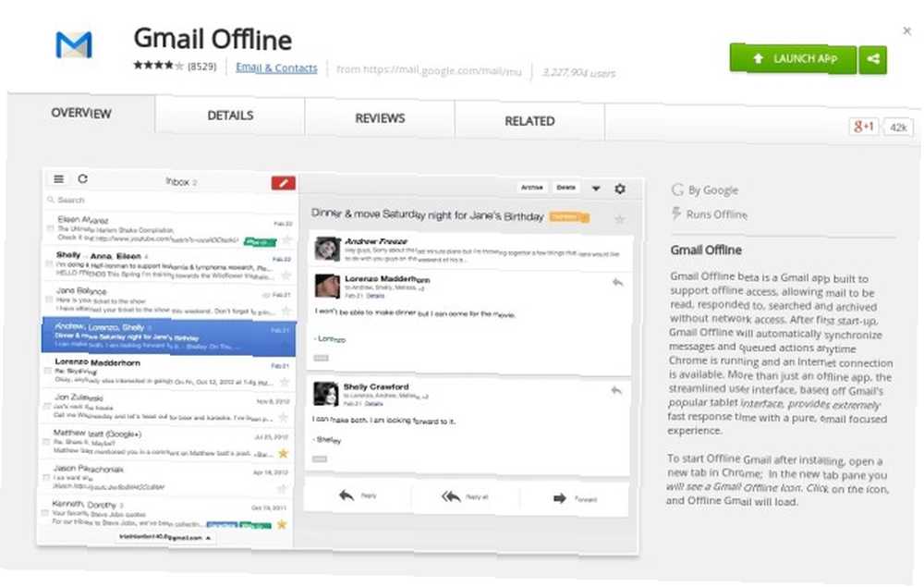The width and height of the screenshot is (924, 587).
Task: Open the dropdown arrow next to Delete
Action: [x=596, y=189]
